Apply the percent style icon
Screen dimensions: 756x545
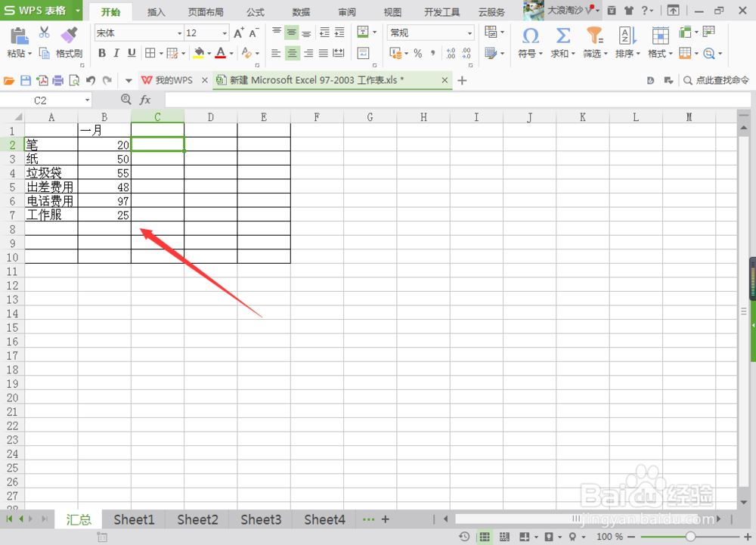click(417, 53)
